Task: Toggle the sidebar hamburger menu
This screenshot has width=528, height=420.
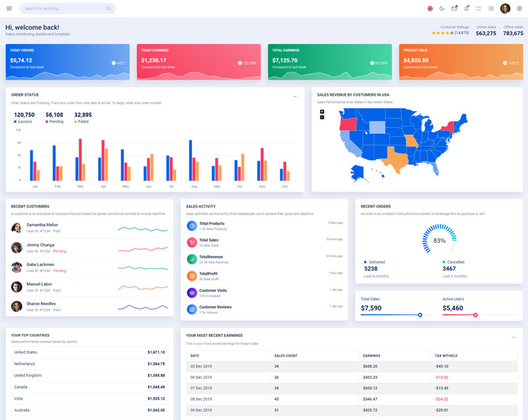Action: coord(9,9)
